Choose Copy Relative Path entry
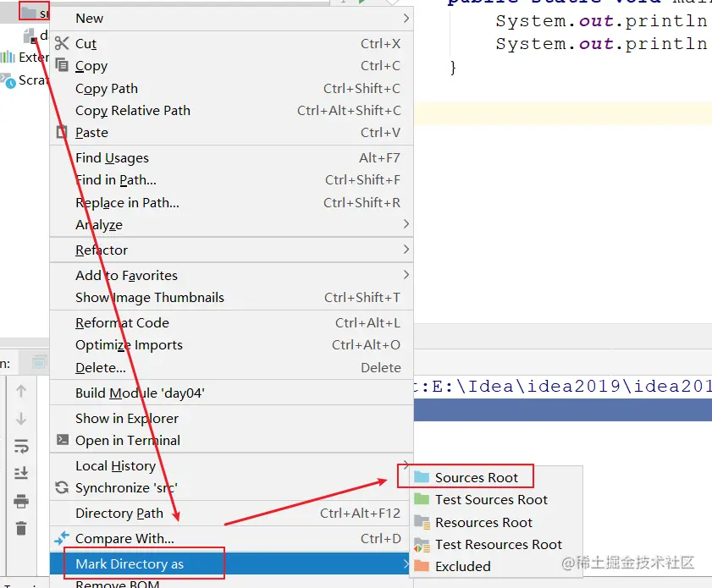 (231, 110)
